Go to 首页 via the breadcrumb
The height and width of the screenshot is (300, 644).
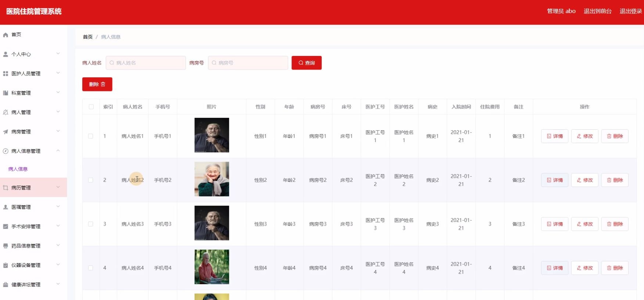pyautogui.click(x=88, y=37)
